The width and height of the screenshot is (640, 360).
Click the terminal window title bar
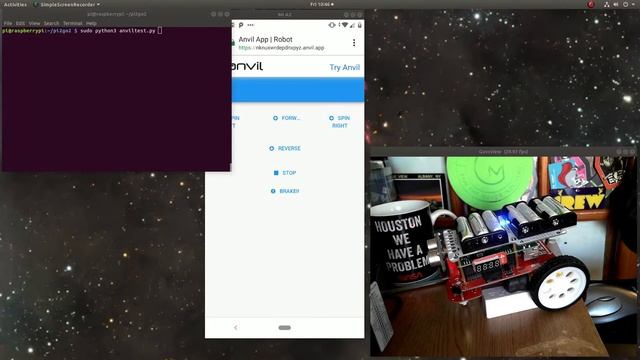116,14
